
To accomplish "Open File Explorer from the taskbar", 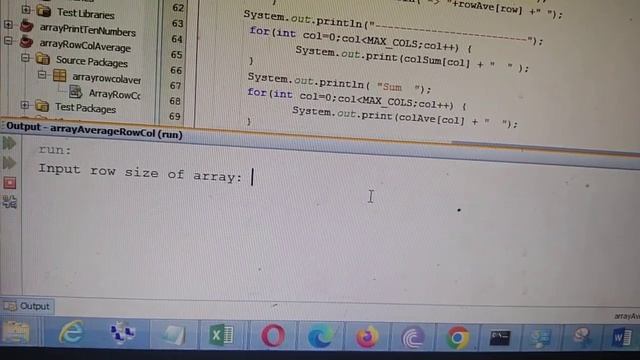I will [16, 331].
